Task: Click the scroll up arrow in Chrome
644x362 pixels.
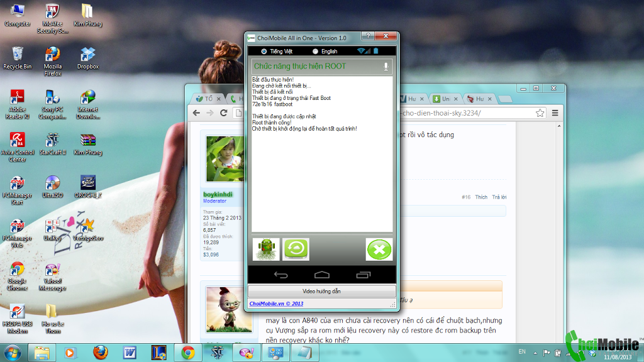Action: pyautogui.click(x=559, y=126)
